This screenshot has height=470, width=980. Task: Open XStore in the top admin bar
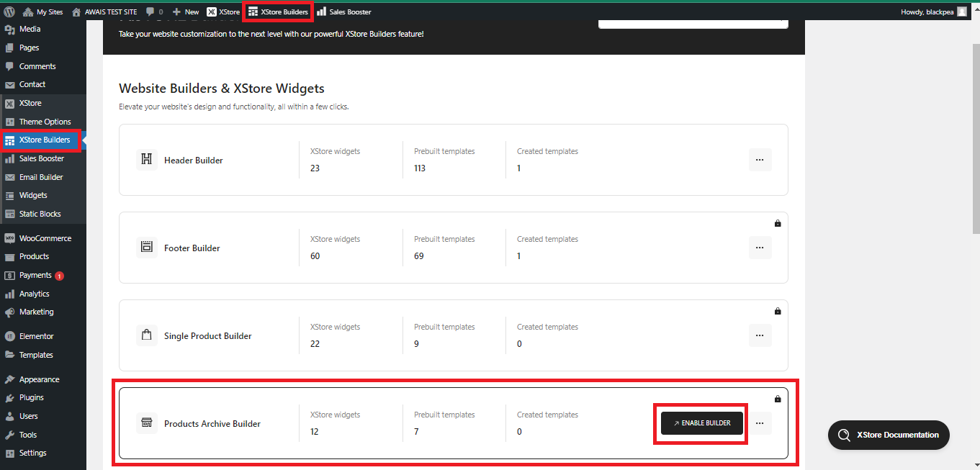[223, 12]
